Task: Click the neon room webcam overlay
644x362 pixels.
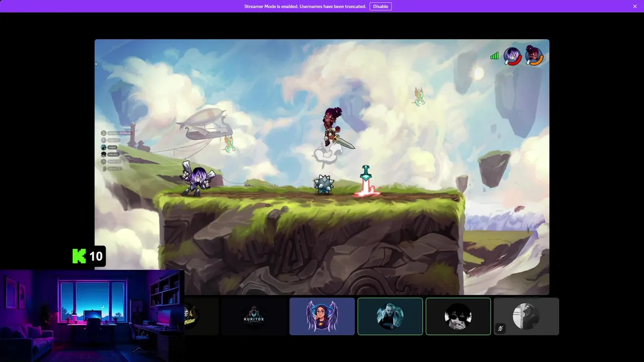Action: (92, 316)
